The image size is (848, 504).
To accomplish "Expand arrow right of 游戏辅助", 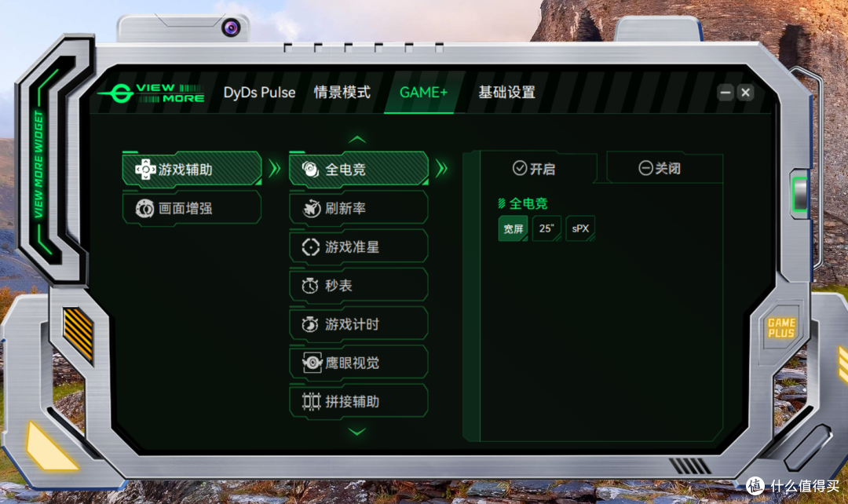I will [275, 169].
